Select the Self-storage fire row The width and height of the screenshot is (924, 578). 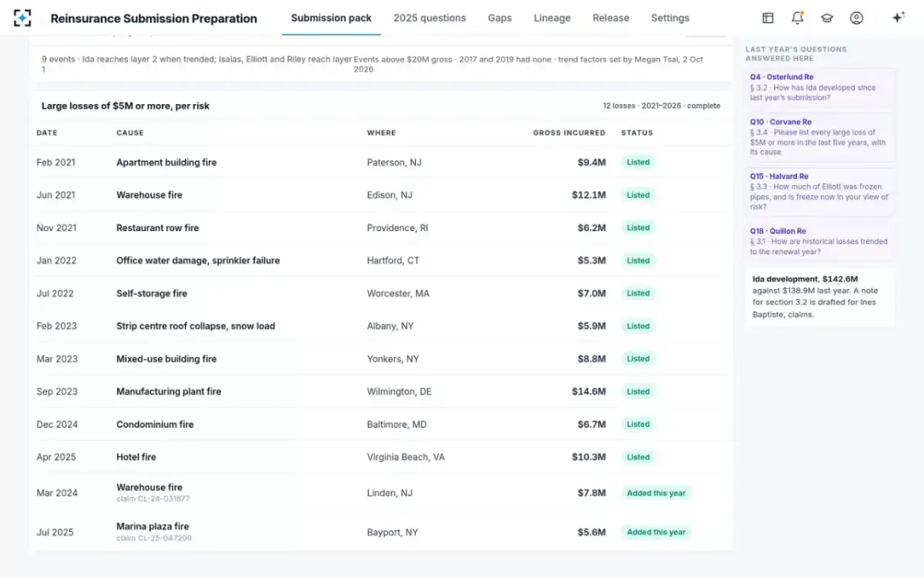[381, 294]
